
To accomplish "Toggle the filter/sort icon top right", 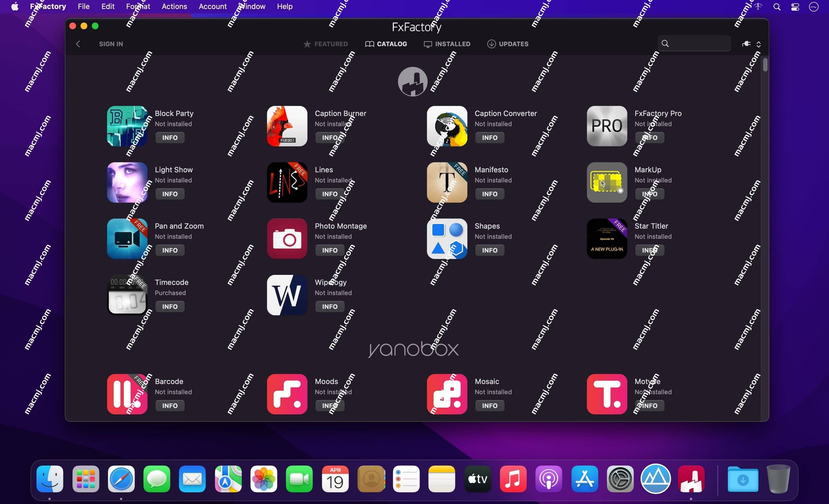I will 759,44.
